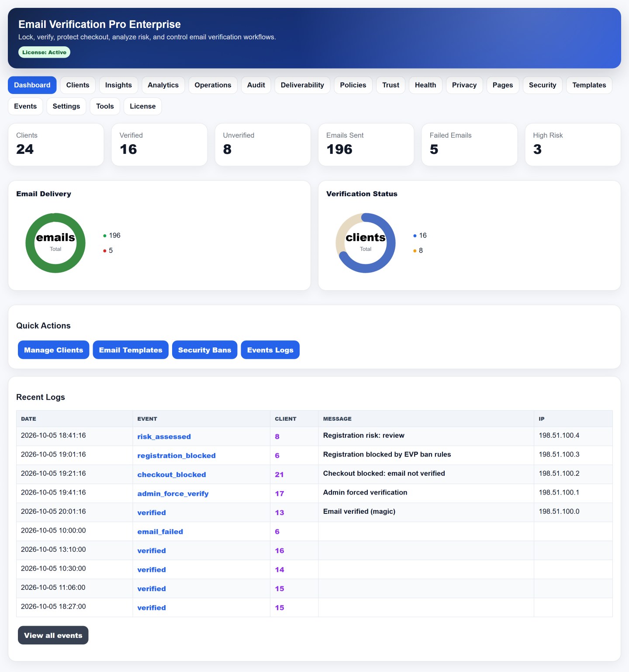Switch to the Insights tab

click(118, 85)
